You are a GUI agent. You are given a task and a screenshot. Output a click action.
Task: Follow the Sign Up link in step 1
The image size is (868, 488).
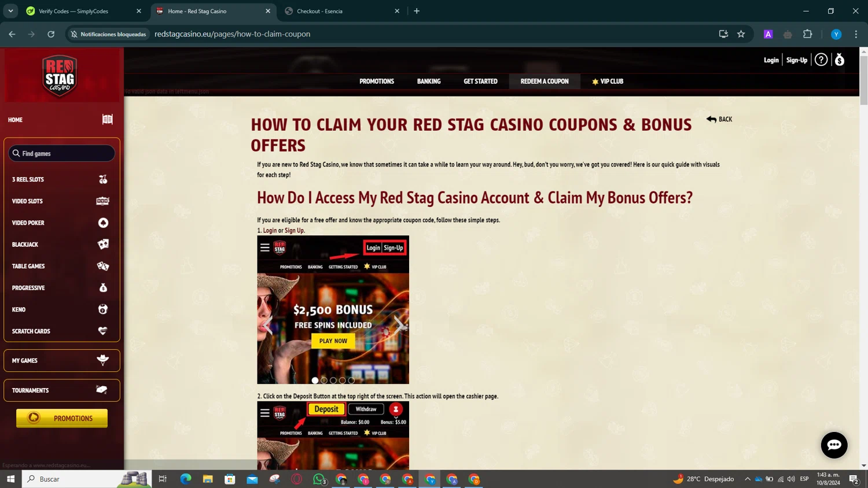(x=294, y=231)
